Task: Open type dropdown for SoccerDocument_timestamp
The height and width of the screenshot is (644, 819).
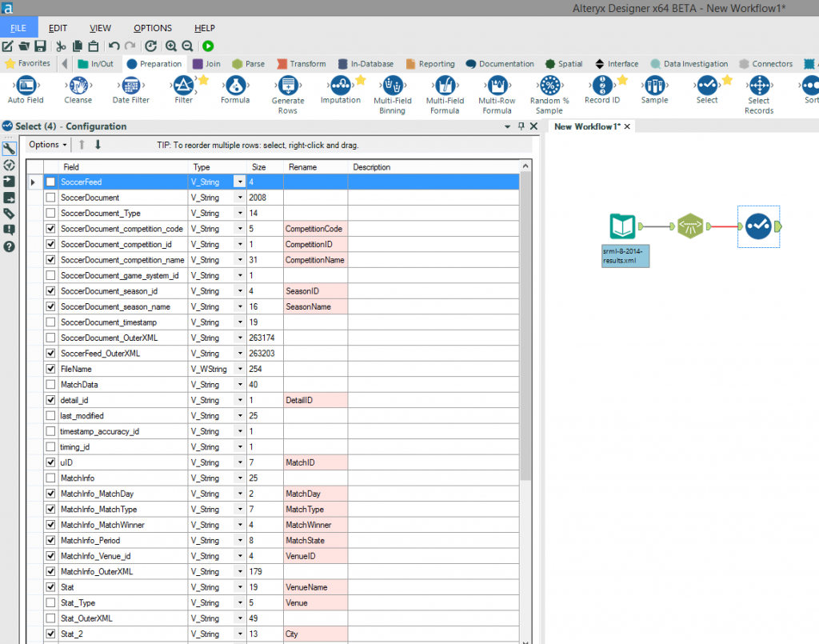Action: coord(240,322)
